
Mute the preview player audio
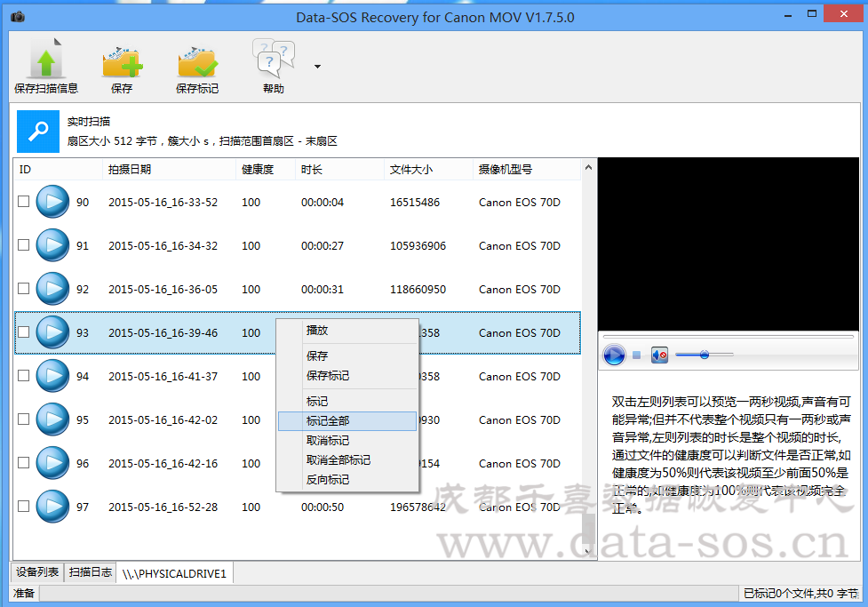[x=659, y=355]
